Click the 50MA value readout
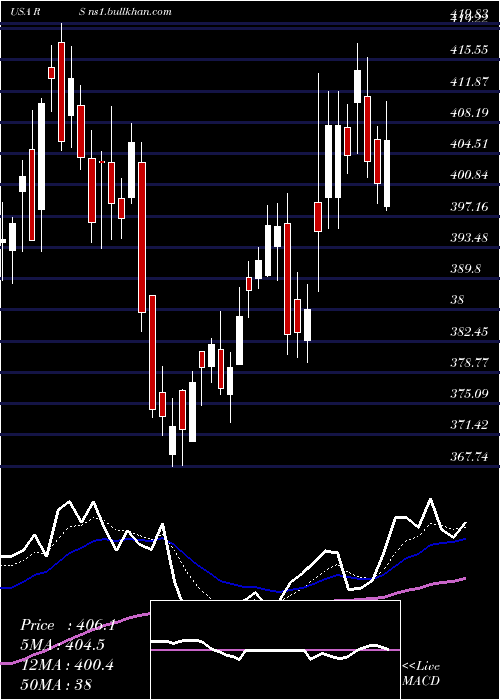The width and height of the screenshot is (500, 700). (x=56, y=684)
